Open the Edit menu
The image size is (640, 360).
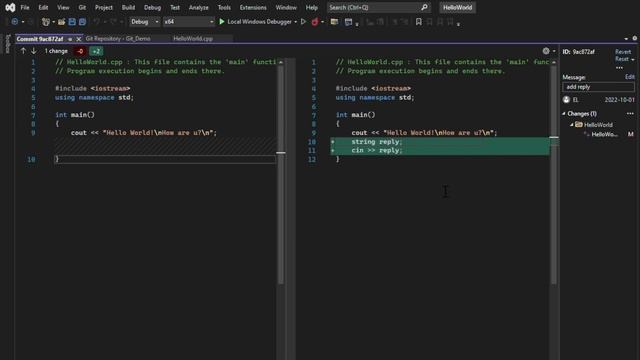43,7
